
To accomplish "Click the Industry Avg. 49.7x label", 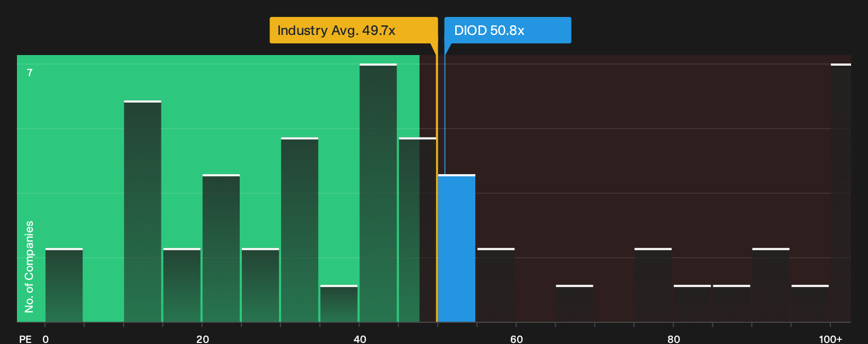I will pyautogui.click(x=354, y=30).
